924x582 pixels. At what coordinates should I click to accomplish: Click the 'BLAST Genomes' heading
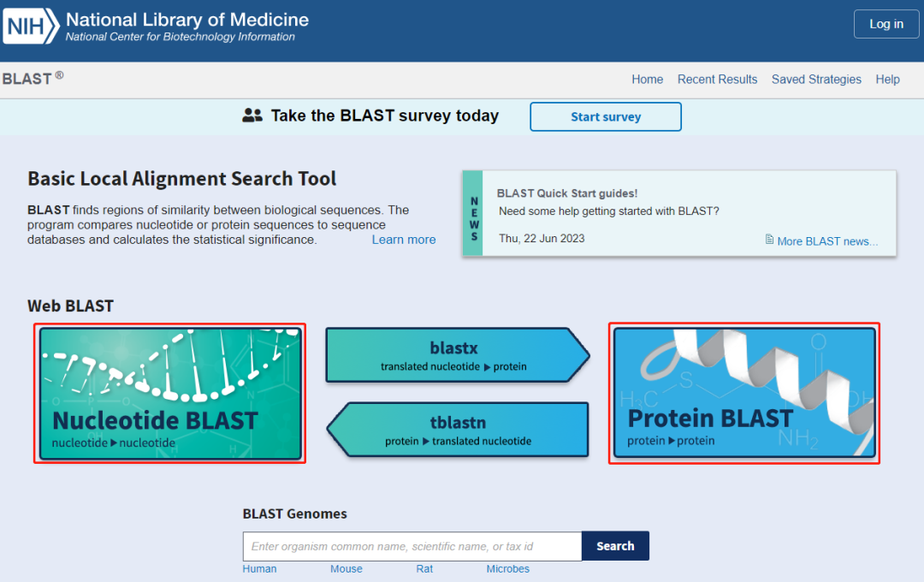[294, 514]
